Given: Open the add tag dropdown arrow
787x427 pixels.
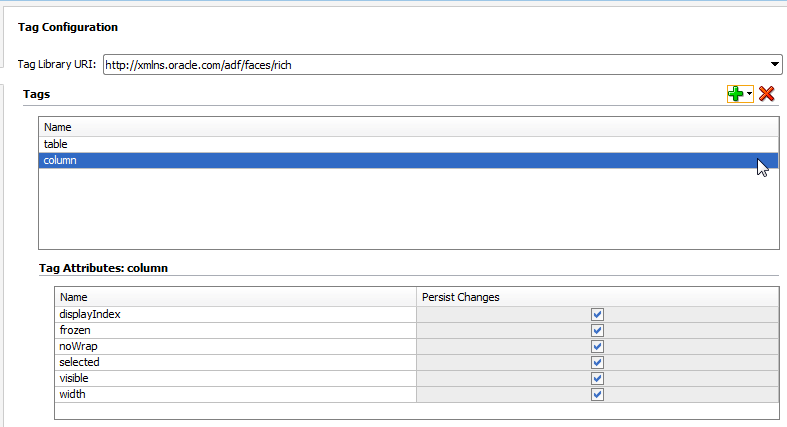Looking at the screenshot, I should coord(749,94).
